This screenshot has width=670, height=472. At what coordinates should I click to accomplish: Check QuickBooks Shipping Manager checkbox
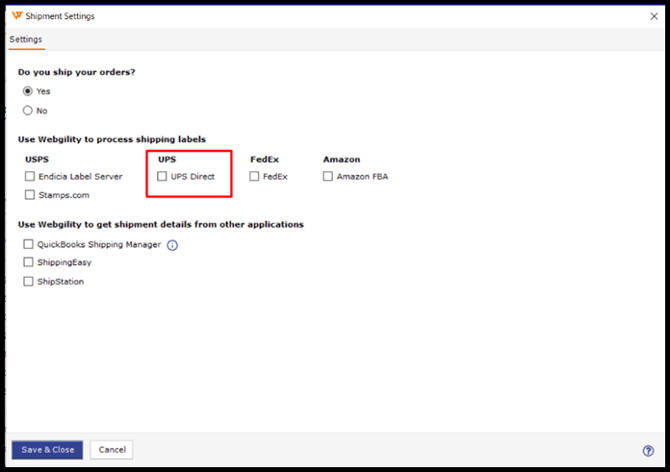click(28, 244)
